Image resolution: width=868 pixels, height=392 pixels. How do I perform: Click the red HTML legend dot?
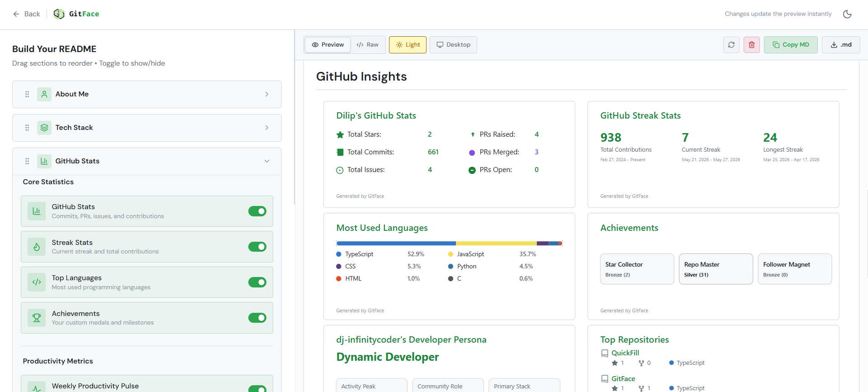339,279
